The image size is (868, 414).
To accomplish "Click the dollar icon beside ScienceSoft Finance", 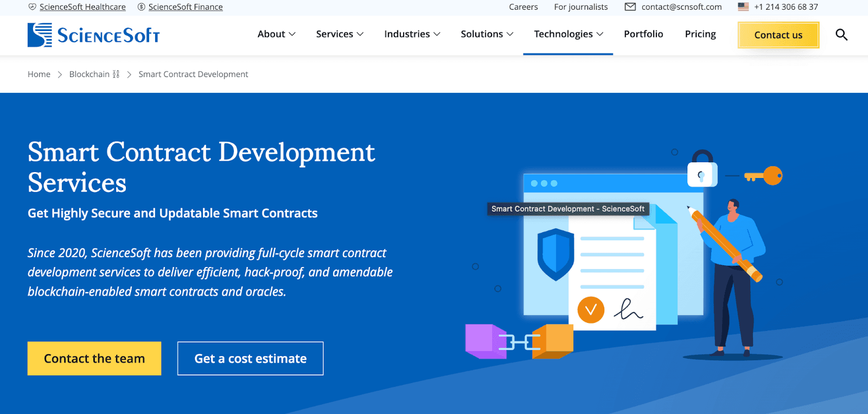I will (x=142, y=7).
